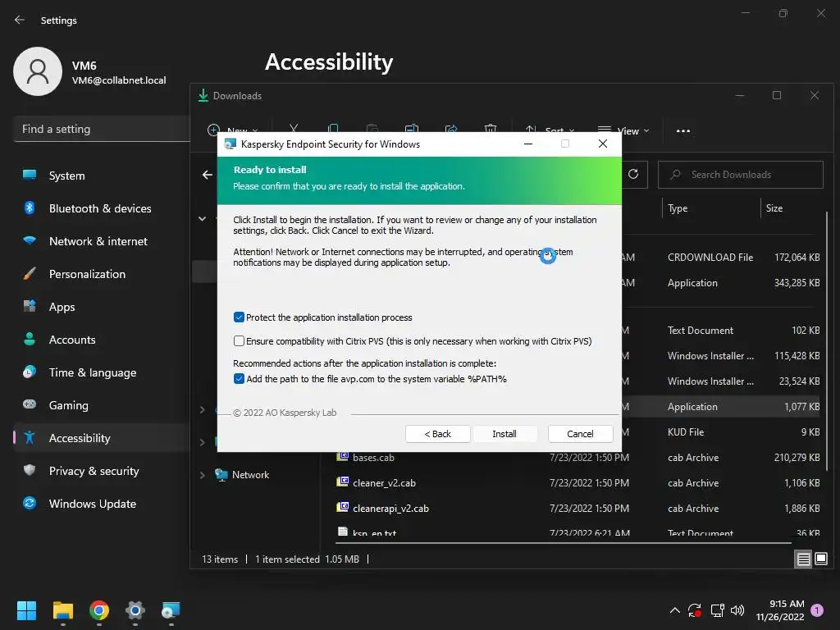
Task: Select Accessibility in Settings sidebar
Action: [102, 438]
